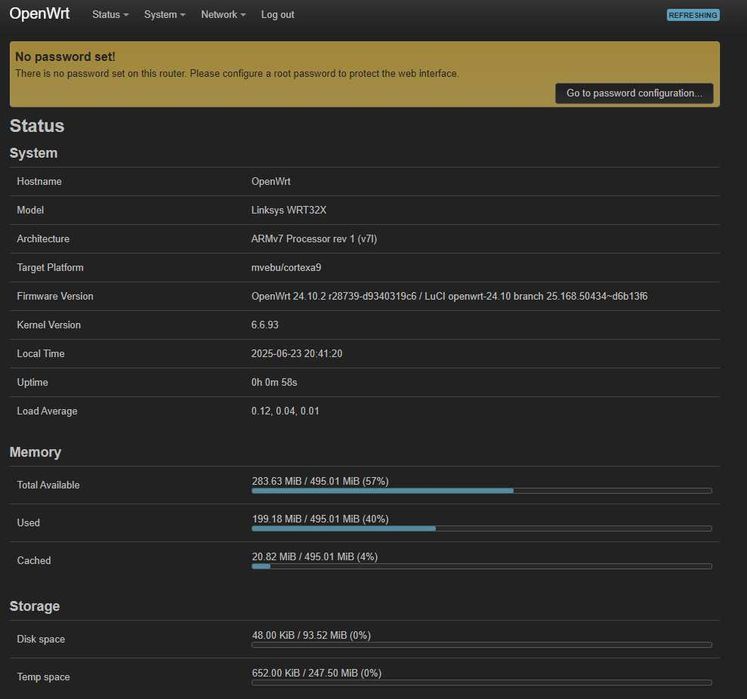This screenshot has width=747, height=699.
Task: Select local time 2025-06-23 20:41:20
Action: point(297,354)
